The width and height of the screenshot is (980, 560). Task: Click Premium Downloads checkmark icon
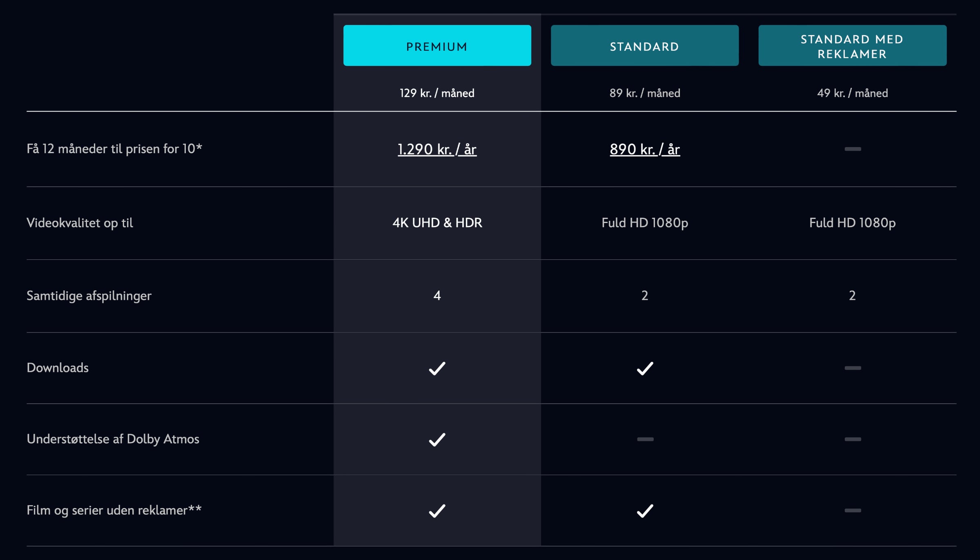click(437, 368)
